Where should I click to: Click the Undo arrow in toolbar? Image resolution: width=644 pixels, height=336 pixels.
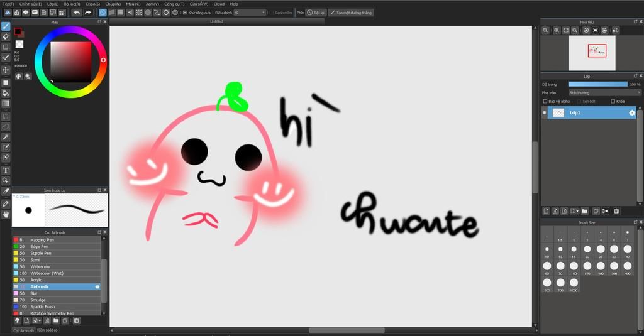76,13
